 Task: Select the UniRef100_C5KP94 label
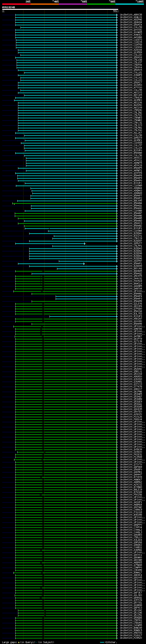coord(131,65)
